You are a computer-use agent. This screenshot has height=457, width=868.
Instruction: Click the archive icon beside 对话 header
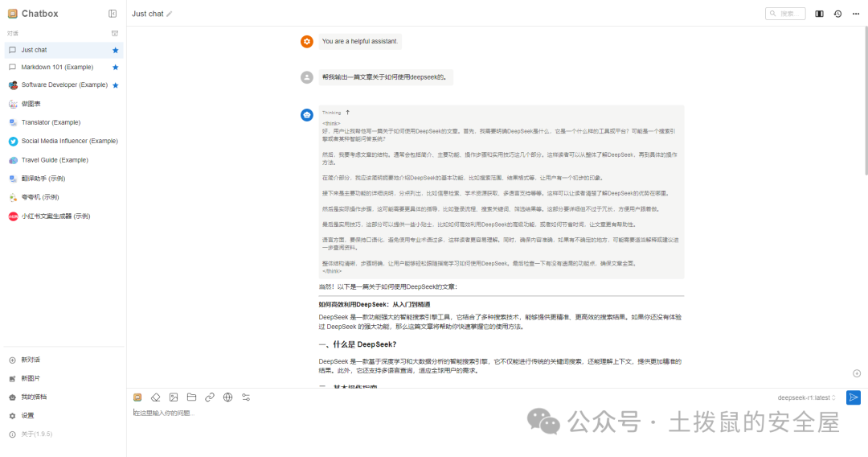(115, 33)
